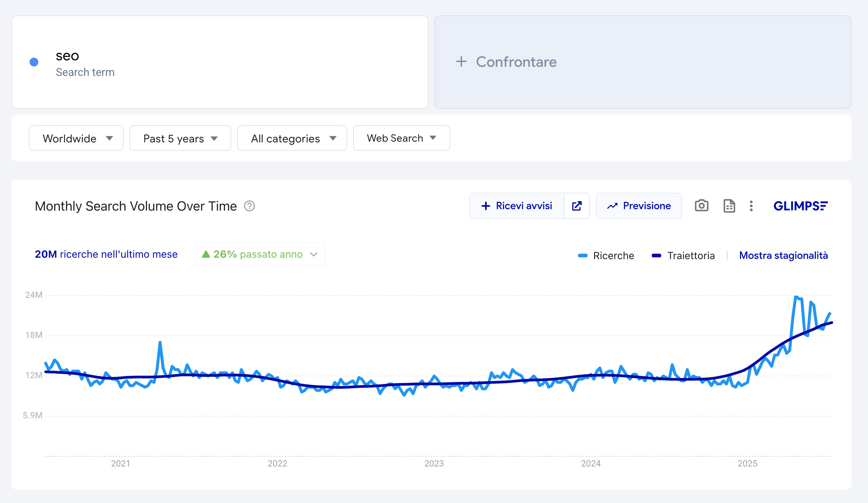868x503 pixels.
Task: Open the three-dot more options menu
Action: click(751, 206)
